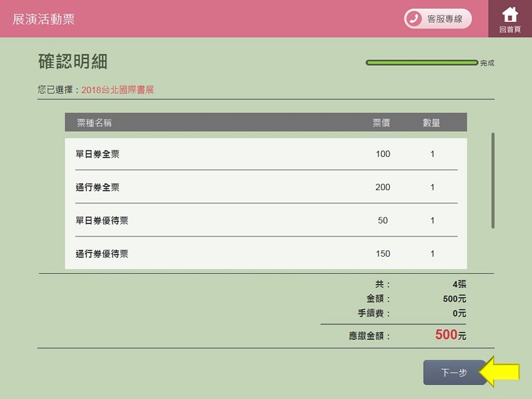Click the green progress bar
The height and width of the screenshot is (399, 532).
pyautogui.click(x=422, y=63)
